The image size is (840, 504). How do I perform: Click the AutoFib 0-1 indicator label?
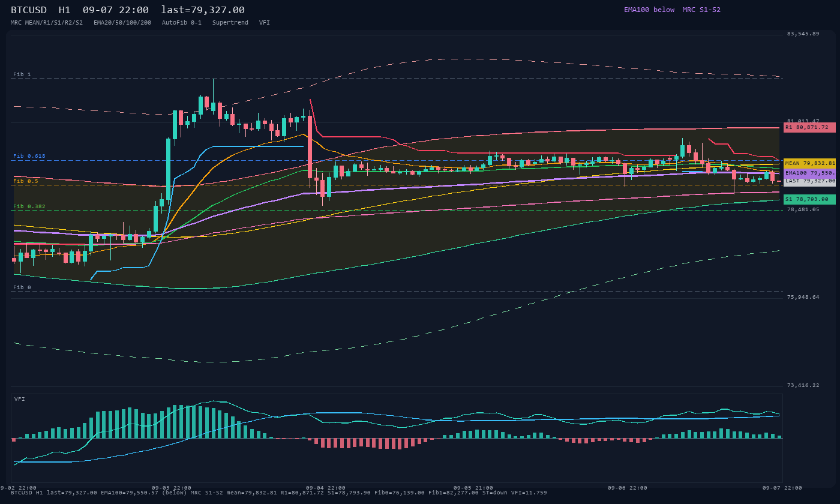pos(182,22)
